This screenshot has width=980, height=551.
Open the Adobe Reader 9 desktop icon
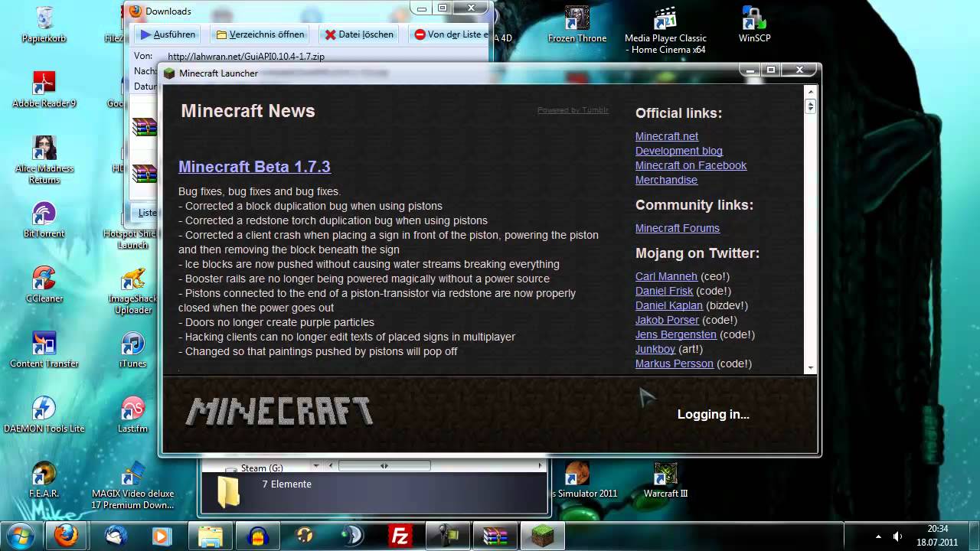tap(44, 89)
